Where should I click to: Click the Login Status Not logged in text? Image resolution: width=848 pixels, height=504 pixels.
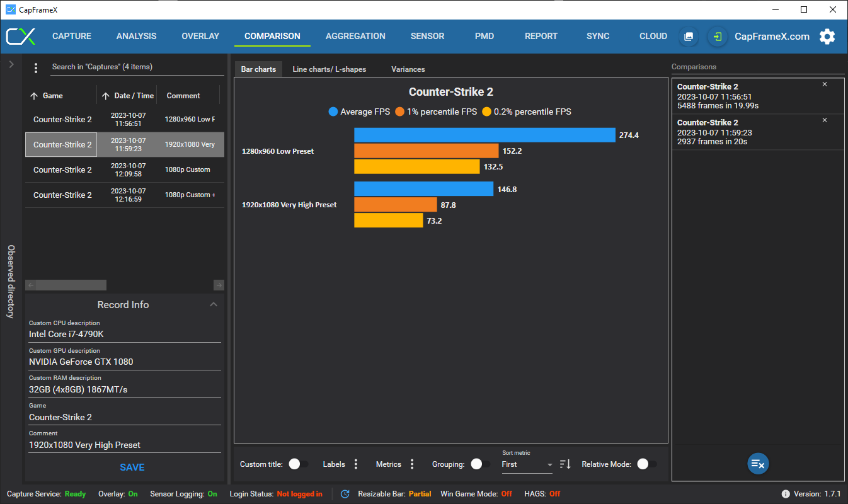(299, 494)
